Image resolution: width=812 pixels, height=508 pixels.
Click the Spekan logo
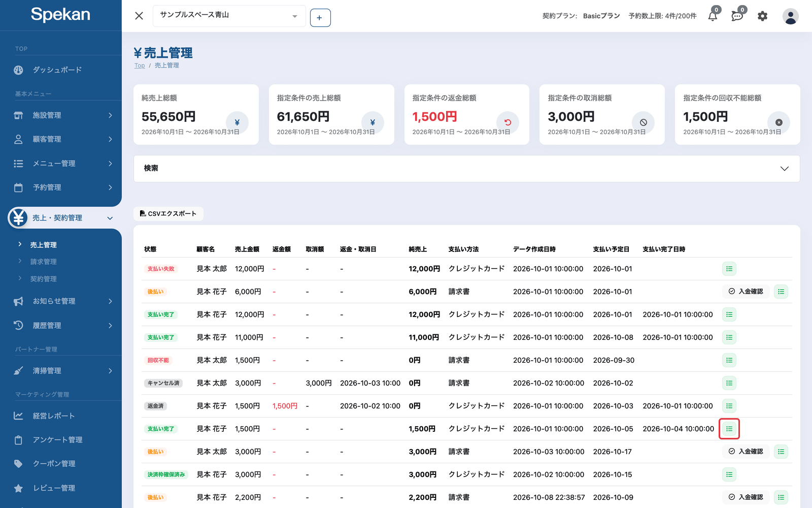click(60, 14)
